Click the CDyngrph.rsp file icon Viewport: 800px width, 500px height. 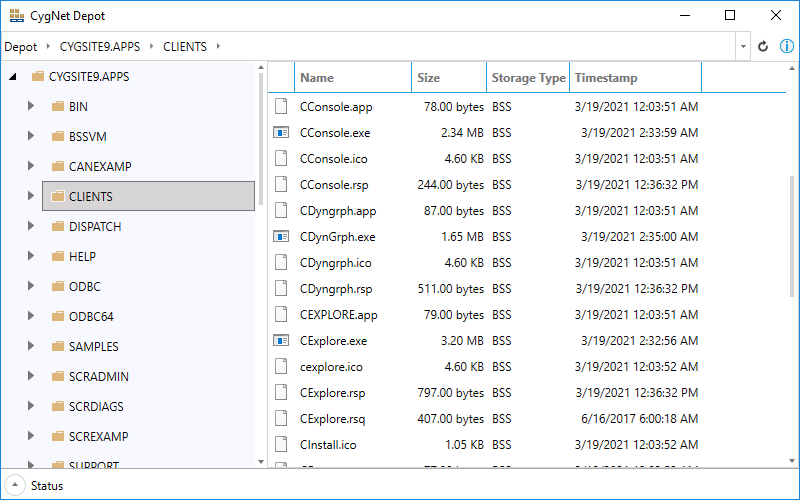281,289
